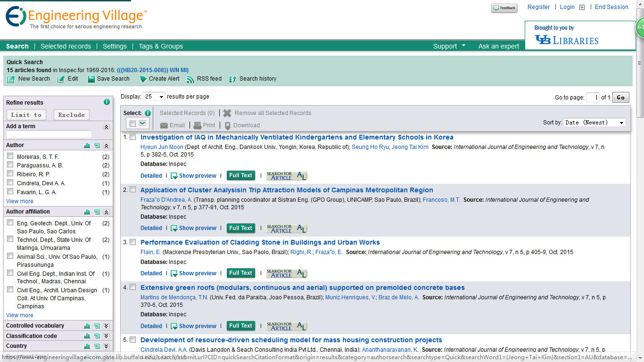Check the checkbox for author Moreiras, S. T. F.
Image resolution: width=644 pixels, height=362 pixels.
[10, 156]
